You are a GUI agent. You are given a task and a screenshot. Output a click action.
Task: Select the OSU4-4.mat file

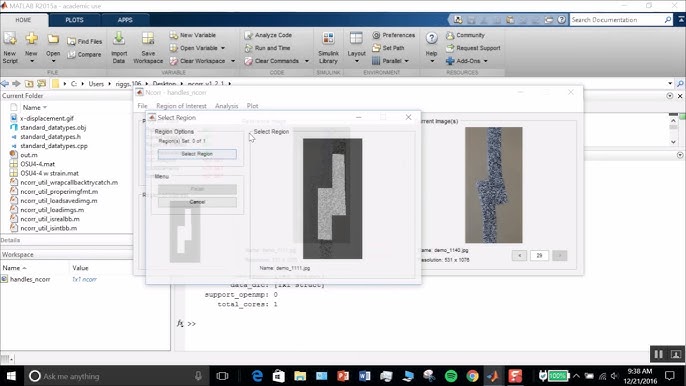(38, 164)
